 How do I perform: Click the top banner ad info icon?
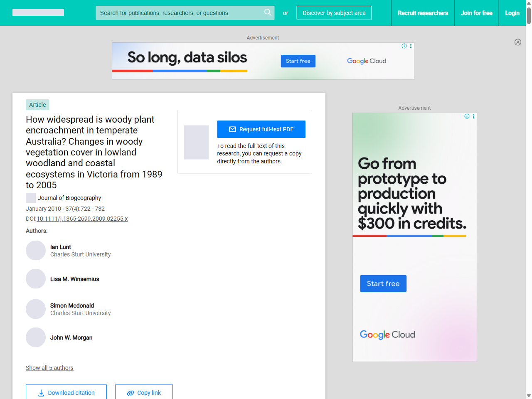click(x=404, y=46)
